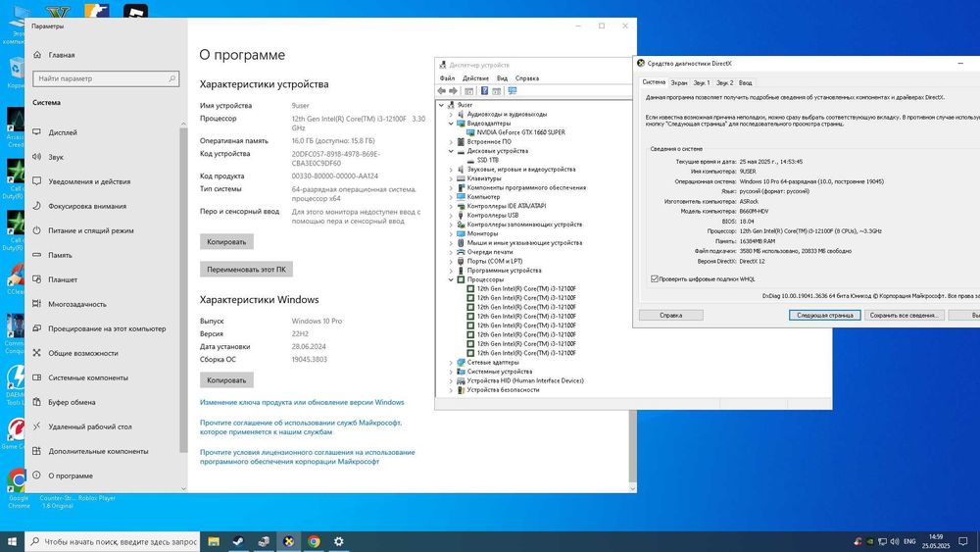Image resolution: width=980 pixels, height=552 pixels.
Task: Collapse the Дисковые устройства node
Action: [451, 151]
